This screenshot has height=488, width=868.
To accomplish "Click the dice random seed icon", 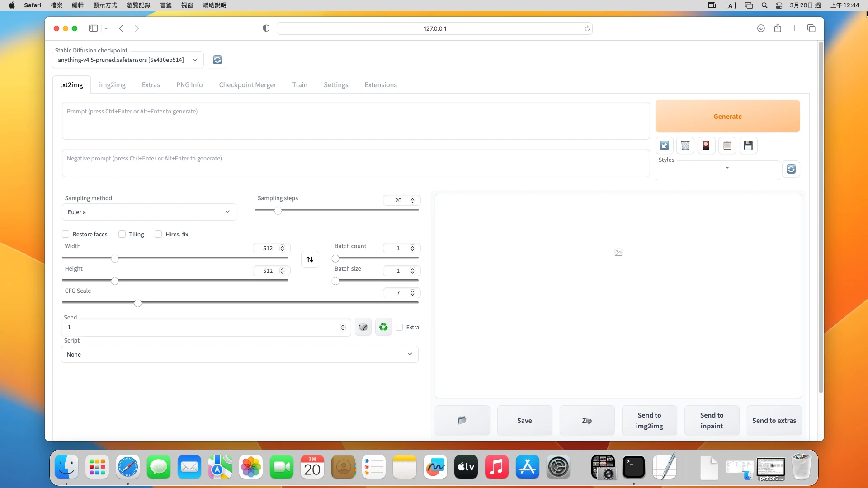I will (363, 327).
